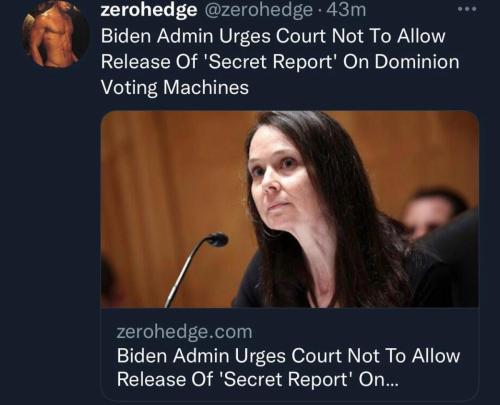
Task: Open the @zerohedge handle link
Action: [x=258, y=10]
